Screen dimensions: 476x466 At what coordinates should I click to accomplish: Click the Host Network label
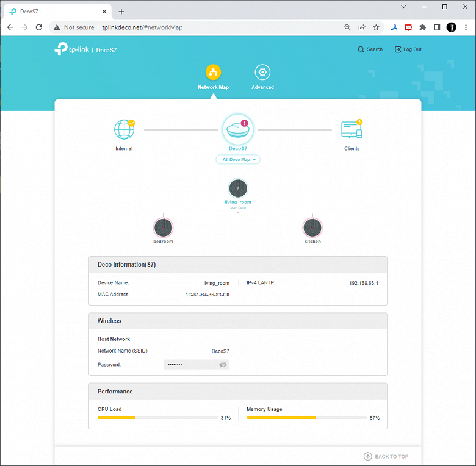114,339
